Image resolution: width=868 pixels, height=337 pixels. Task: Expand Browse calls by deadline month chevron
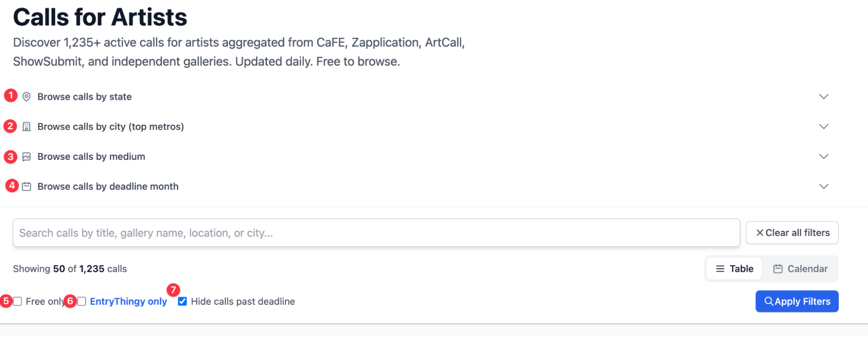click(x=824, y=187)
